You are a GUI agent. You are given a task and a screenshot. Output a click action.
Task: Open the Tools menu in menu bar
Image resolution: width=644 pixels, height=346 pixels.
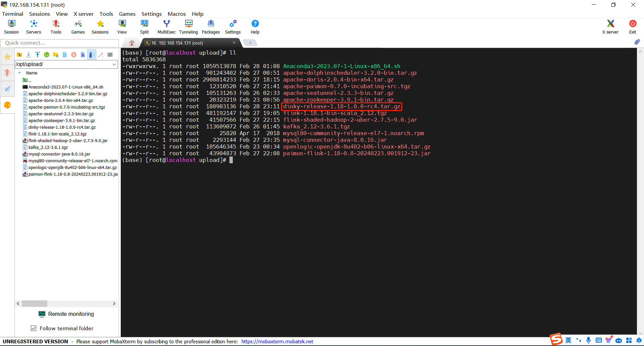(106, 14)
